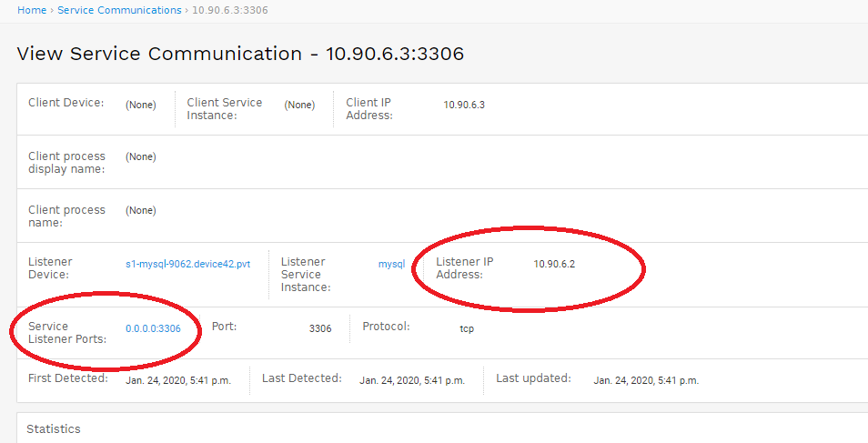The width and height of the screenshot is (868, 443).
Task: Open the mysql listener service instance
Action: [x=391, y=264]
